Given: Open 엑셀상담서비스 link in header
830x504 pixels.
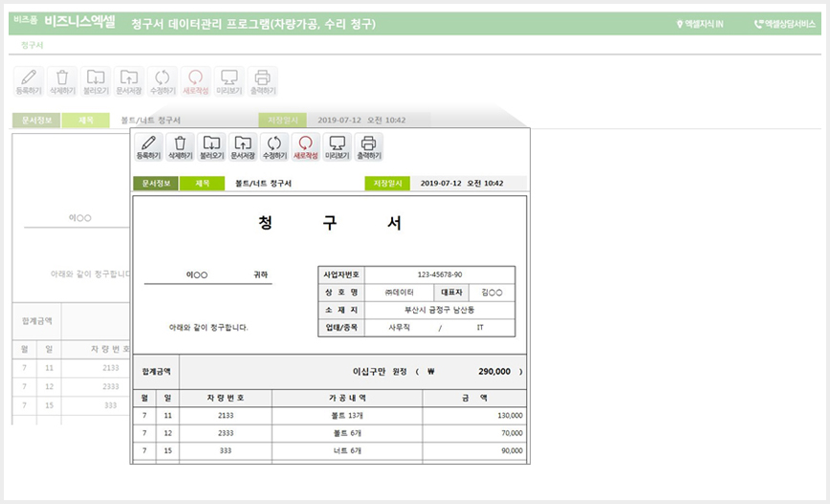Looking at the screenshot, I should point(784,24).
